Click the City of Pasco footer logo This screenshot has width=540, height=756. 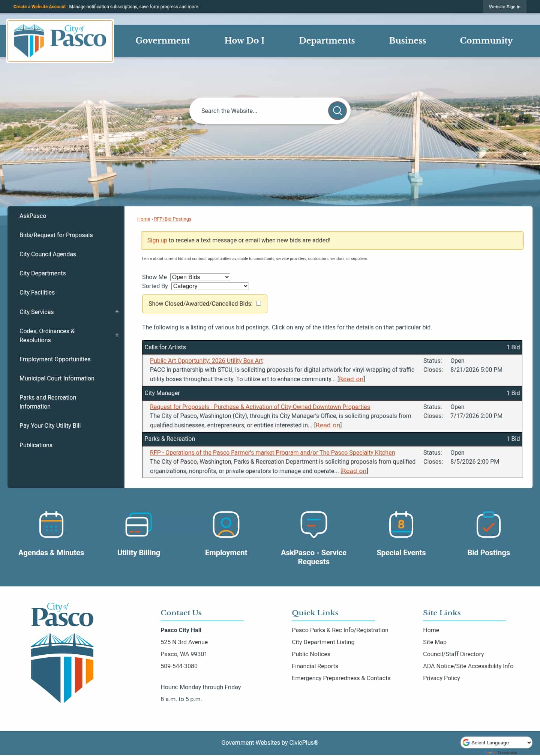pos(62,653)
